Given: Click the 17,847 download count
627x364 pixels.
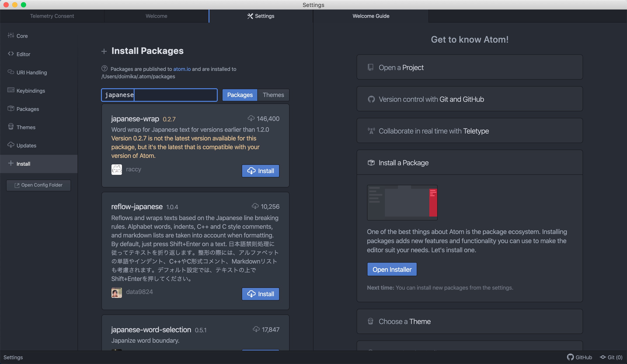Looking at the screenshot, I should click(270, 329).
